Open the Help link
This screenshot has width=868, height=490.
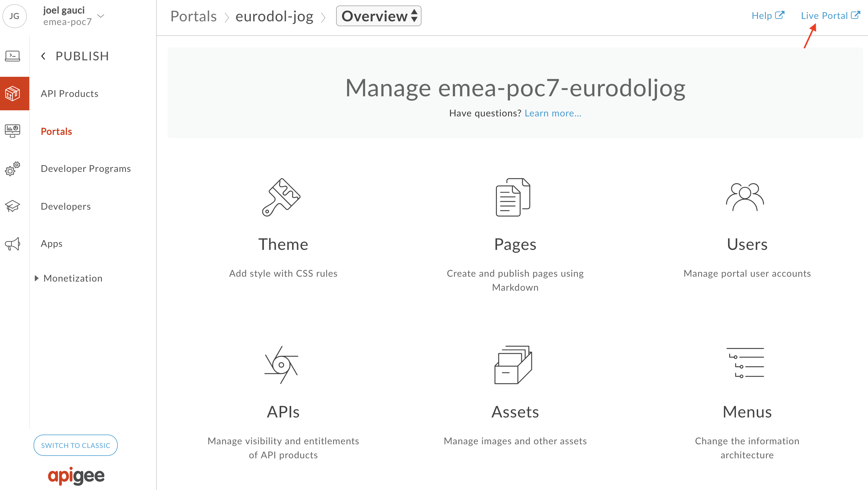pos(762,16)
